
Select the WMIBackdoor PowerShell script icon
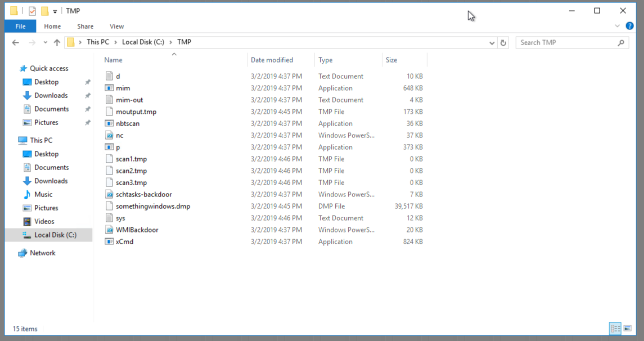109,230
